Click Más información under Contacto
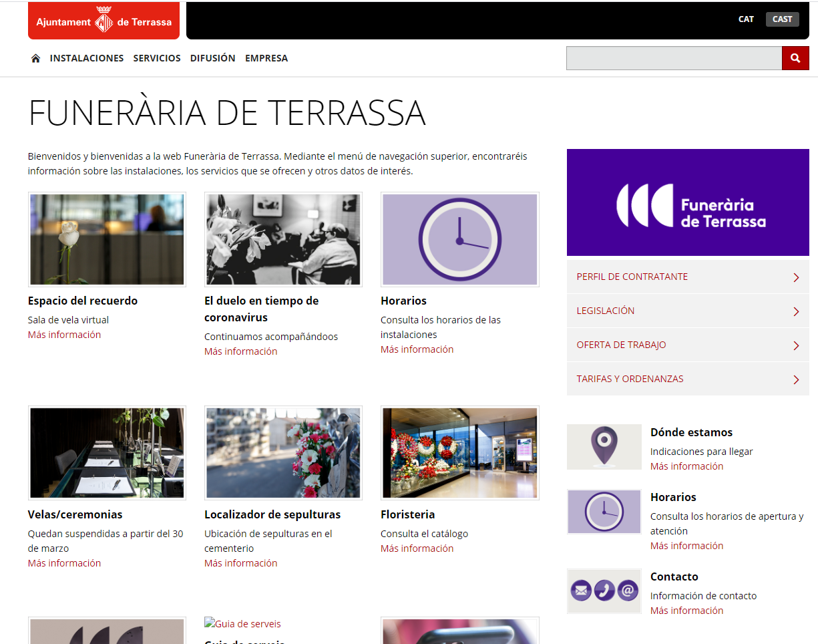The height and width of the screenshot is (644, 818). [x=686, y=611]
